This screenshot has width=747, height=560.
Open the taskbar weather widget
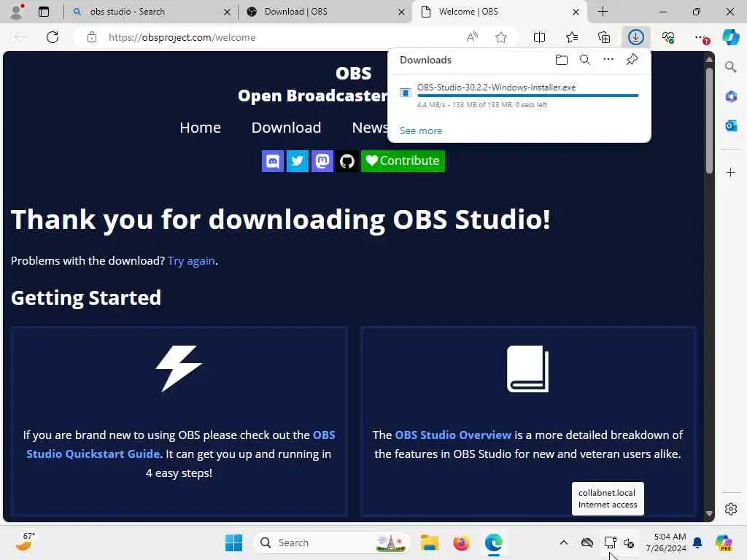[x=25, y=542]
